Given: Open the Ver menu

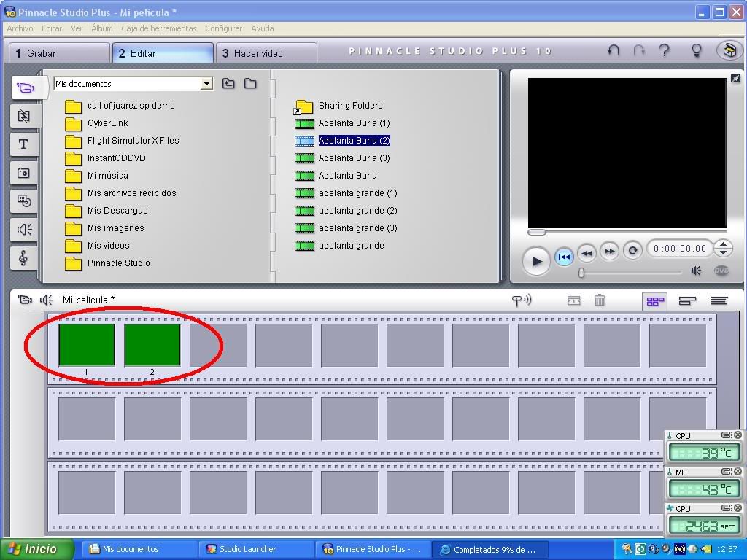Looking at the screenshot, I should coord(77,28).
